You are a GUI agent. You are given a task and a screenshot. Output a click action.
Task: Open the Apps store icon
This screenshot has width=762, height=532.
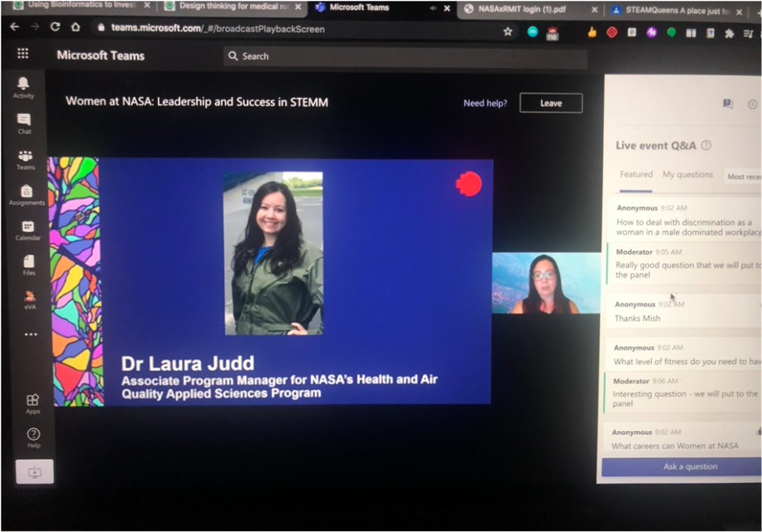click(x=32, y=403)
